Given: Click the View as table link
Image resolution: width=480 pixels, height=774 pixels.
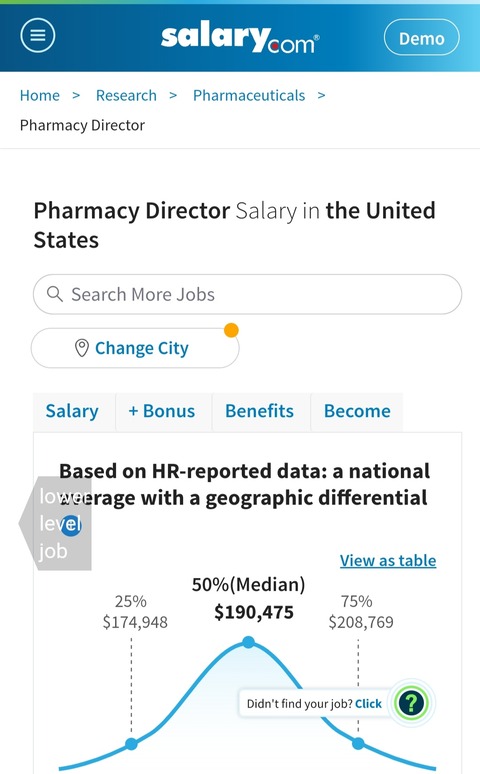Looking at the screenshot, I should (x=388, y=560).
